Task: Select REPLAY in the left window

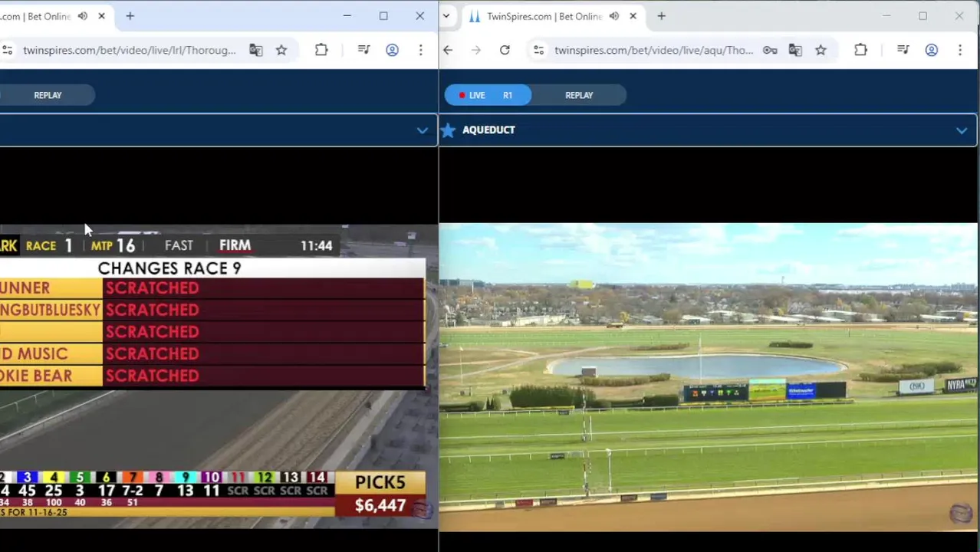Action: pos(48,95)
